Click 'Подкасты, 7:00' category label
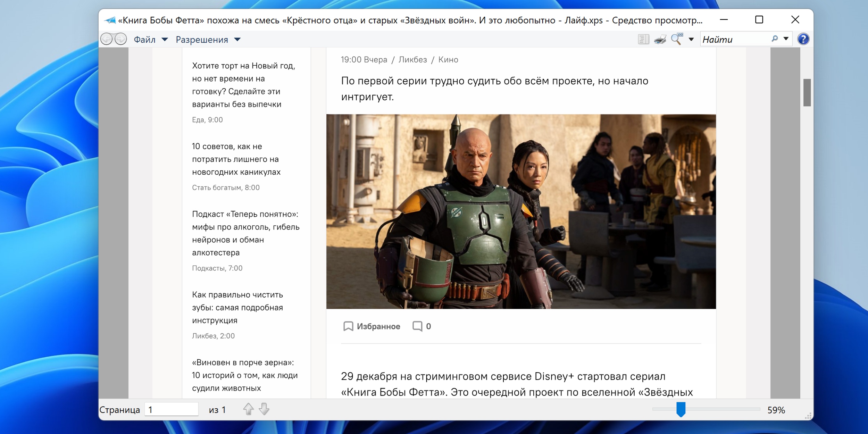Image resolution: width=868 pixels, height=434 pixels. (217, 268)
